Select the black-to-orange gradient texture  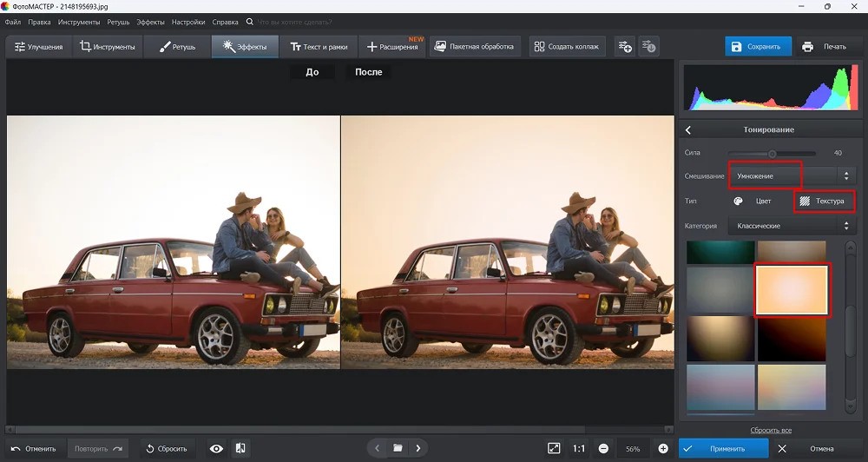click(792, 339)
